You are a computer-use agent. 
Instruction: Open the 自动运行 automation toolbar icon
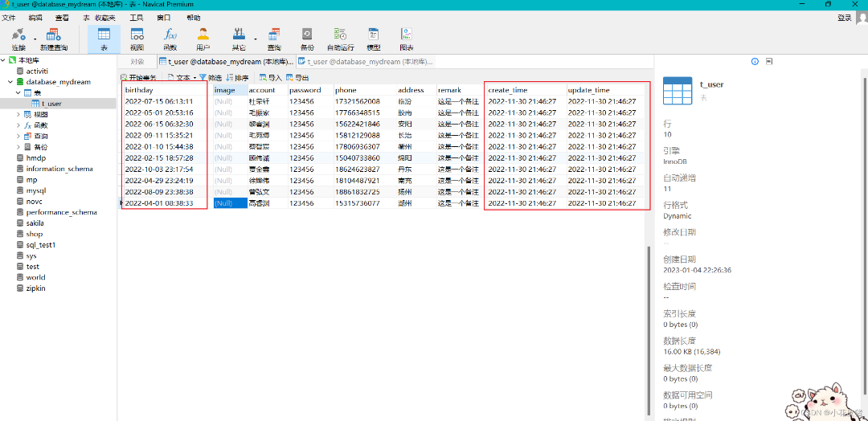pyautogui.click(x=341, y=39)
